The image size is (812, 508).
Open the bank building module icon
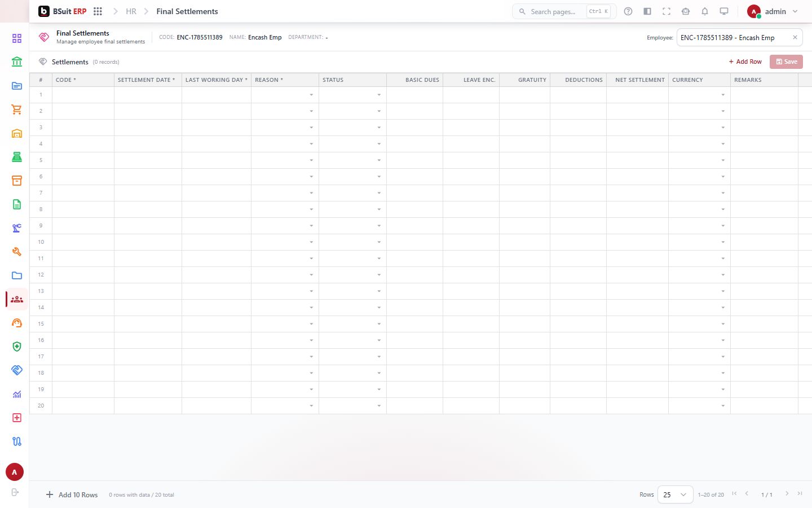17,62
